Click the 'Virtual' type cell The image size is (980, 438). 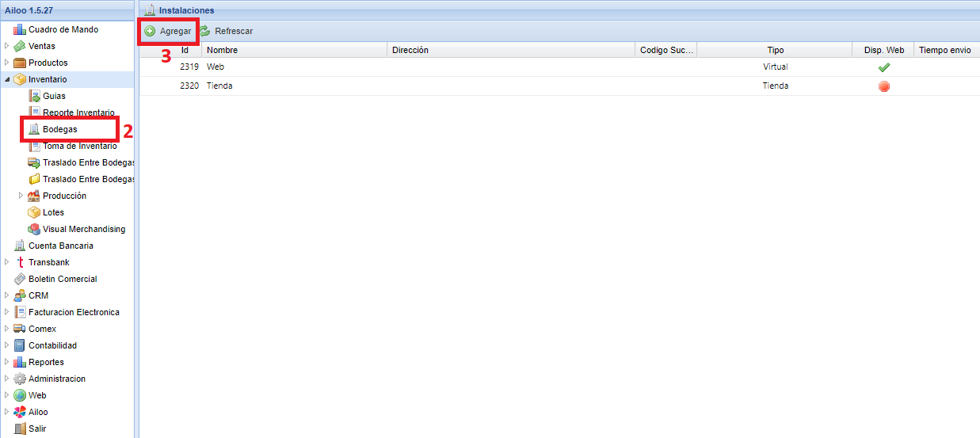775,67
